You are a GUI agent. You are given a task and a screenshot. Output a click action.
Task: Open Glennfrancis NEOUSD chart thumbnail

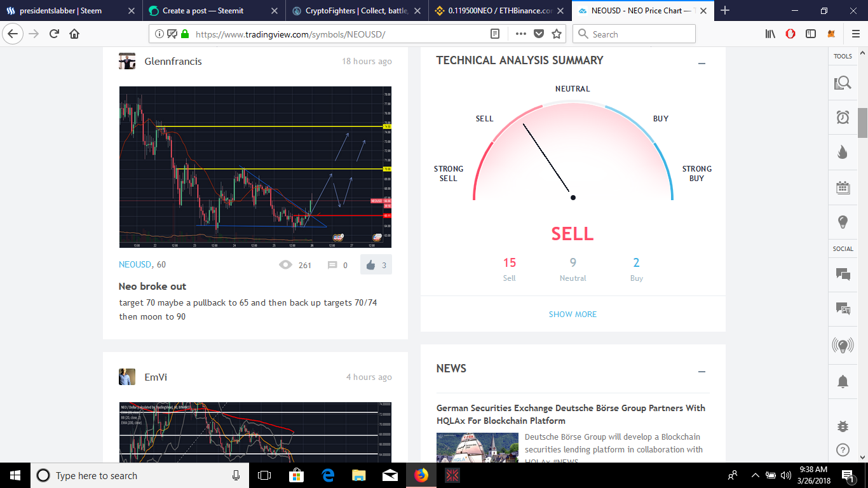coord(255,167)
